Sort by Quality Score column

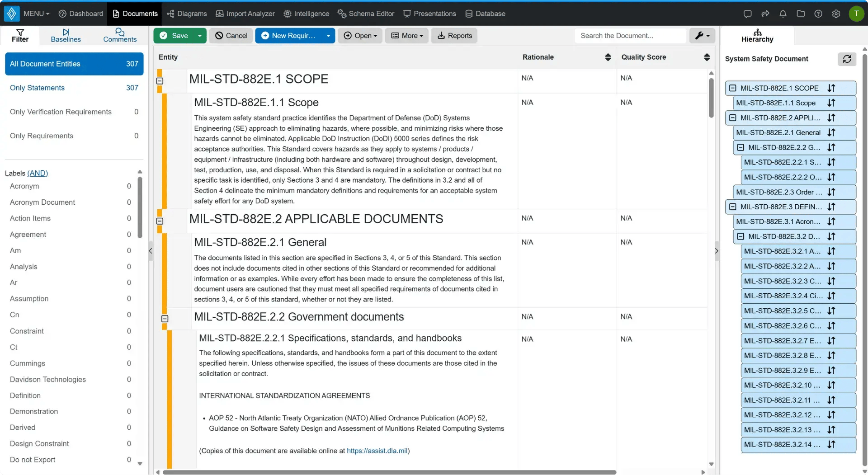click(x=707, y=57)
